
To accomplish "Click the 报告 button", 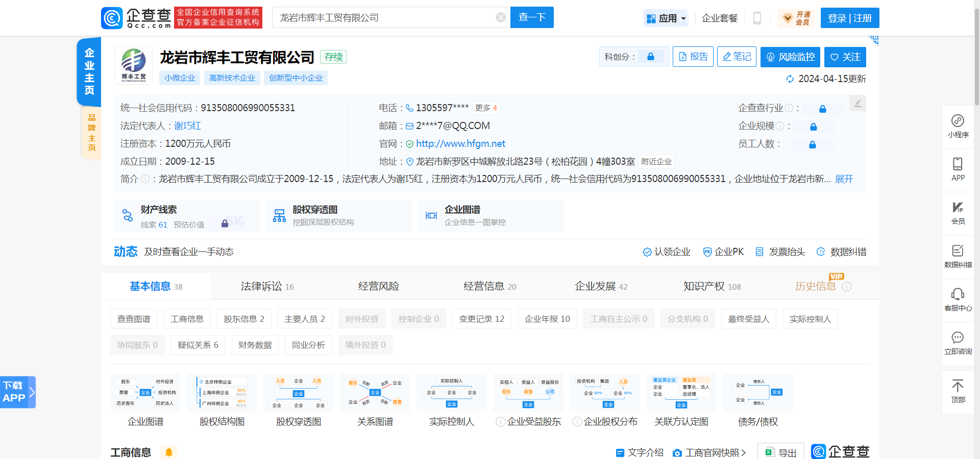I will pos(693,57).
